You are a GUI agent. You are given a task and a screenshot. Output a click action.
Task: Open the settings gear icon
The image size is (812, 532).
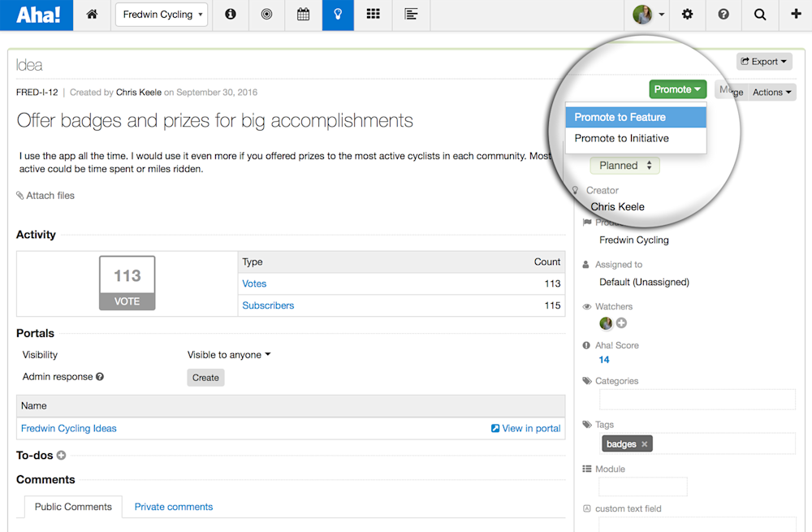point(687,15)
